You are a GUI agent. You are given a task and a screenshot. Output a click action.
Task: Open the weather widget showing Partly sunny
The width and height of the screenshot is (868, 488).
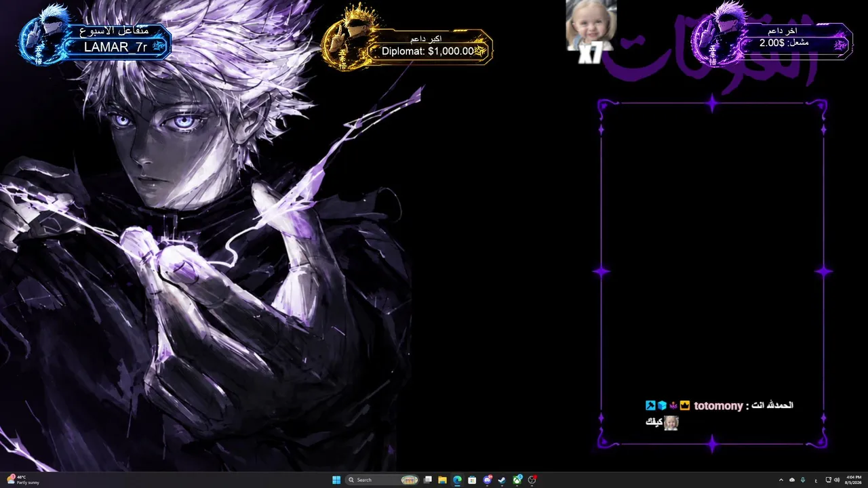tap(23, 480)
